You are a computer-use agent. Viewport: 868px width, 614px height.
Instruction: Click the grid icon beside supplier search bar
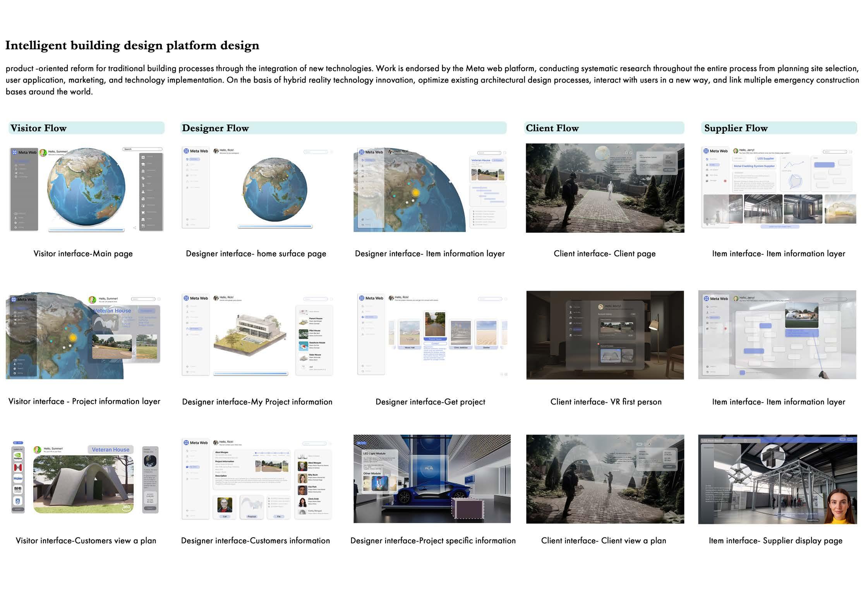point(851,152)
